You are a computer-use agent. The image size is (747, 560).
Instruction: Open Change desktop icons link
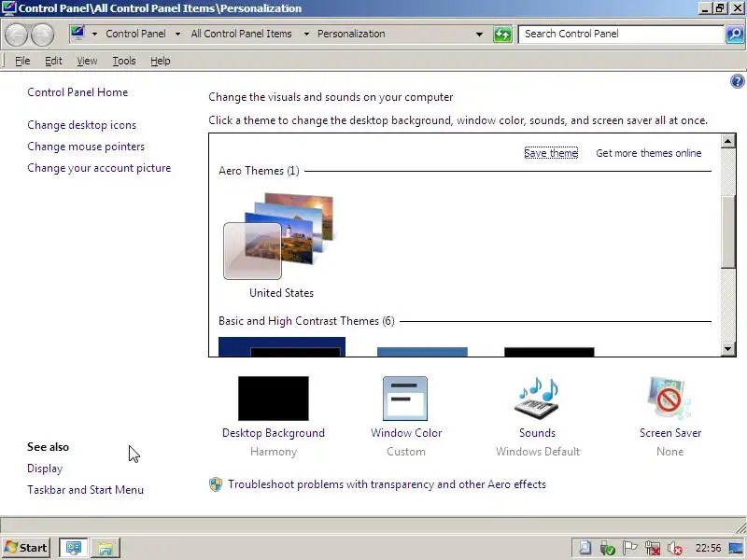point(81,125)
